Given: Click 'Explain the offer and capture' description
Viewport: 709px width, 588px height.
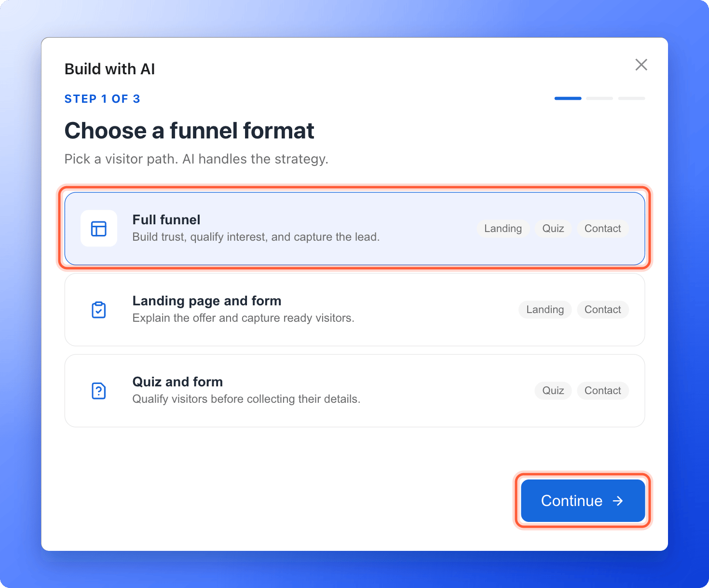Looking at the screenshot, I should [x=244, y=318].
